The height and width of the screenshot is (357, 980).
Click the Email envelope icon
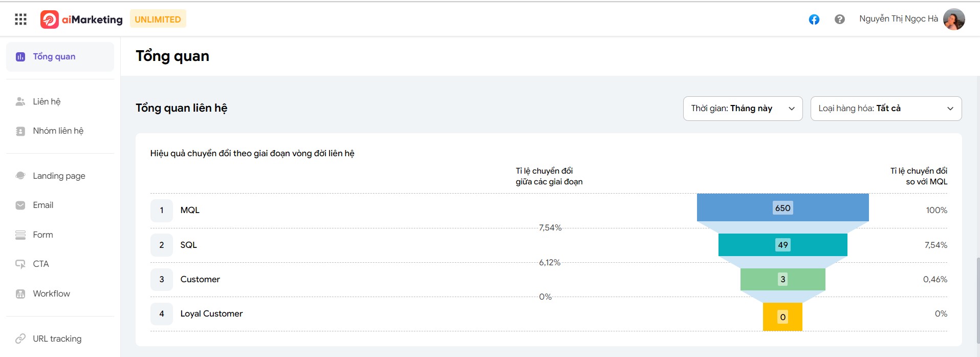[x=20, y=205]
